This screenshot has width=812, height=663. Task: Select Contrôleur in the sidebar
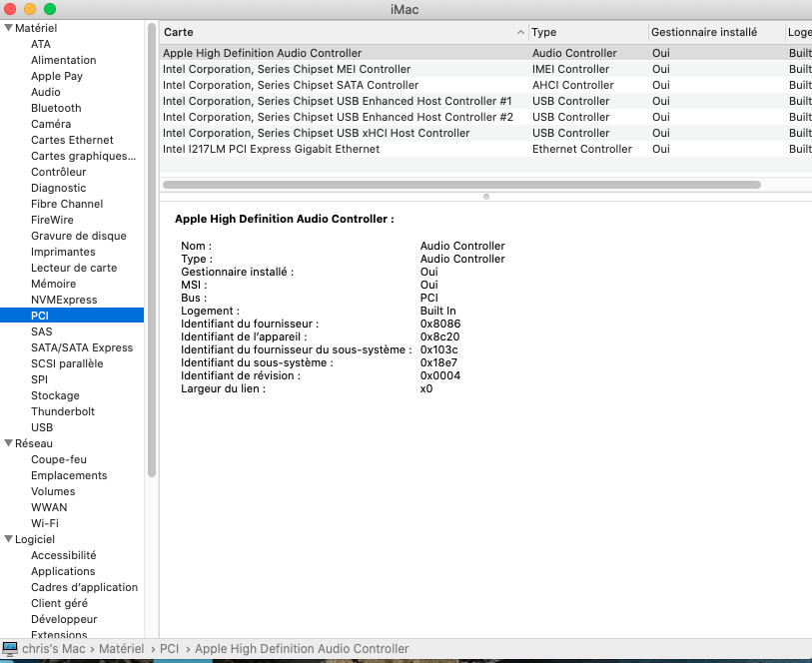(59, 172)
